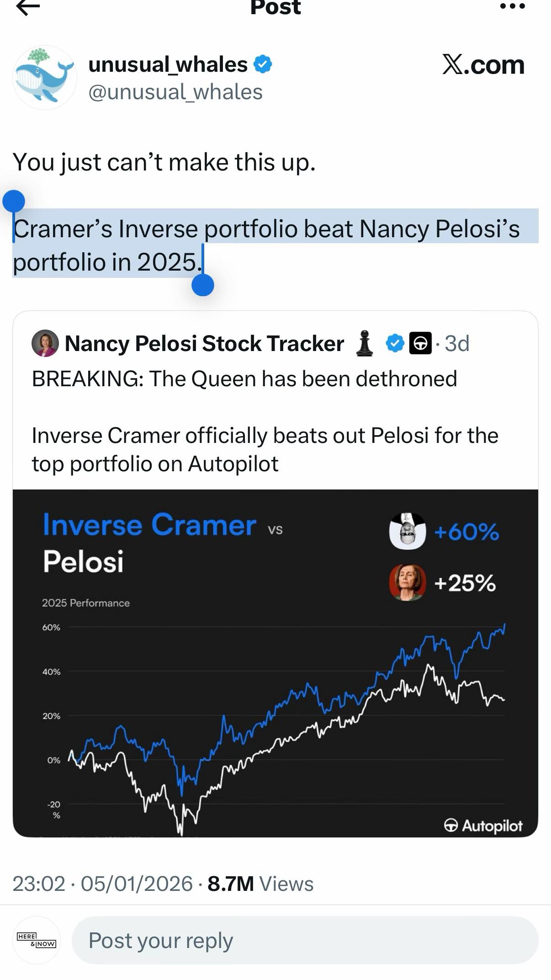Tap the verified badge on Pelosi Tracker

pos(395,343)
